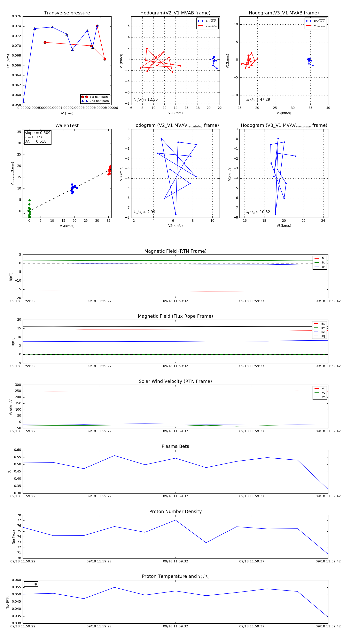
Task: Click the βp y-axis label
Action: pyautogui.click(x=10, y=471)
